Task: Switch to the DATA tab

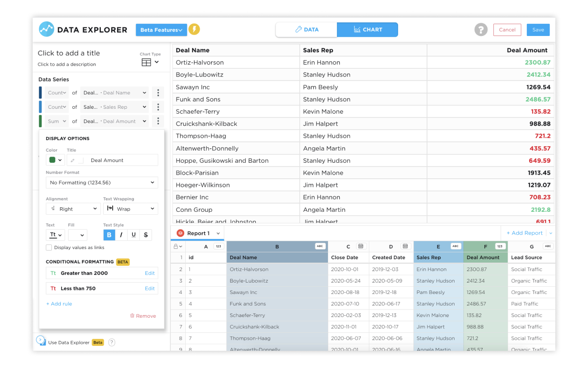Action: pyautogui.click(x=307, y=30)
